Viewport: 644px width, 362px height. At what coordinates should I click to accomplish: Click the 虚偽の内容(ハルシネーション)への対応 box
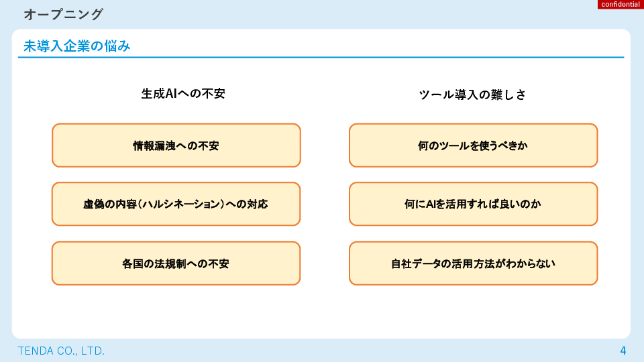point(176,204)
